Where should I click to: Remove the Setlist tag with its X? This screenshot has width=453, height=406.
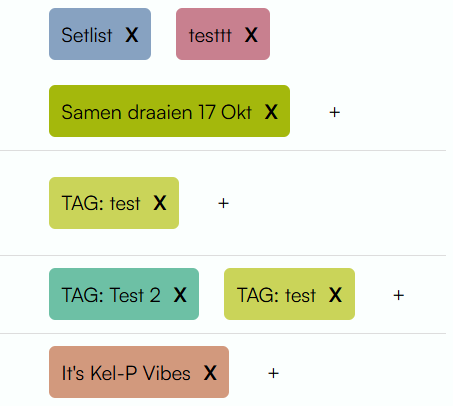click(x=132, y=35)
